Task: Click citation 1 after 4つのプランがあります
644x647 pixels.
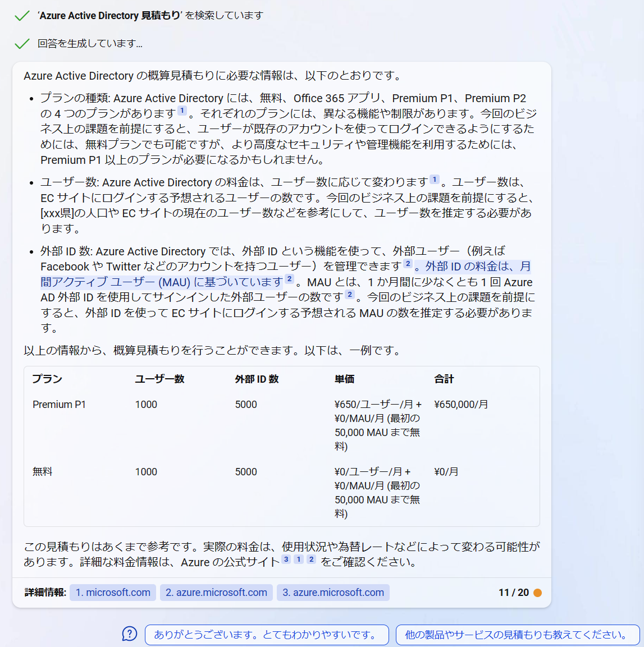Action: [x=182, y=111]
